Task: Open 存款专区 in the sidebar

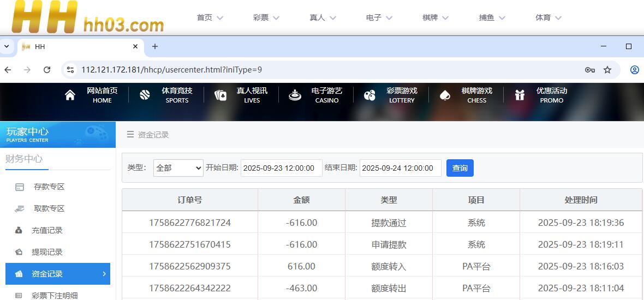Action: point(49,187)
